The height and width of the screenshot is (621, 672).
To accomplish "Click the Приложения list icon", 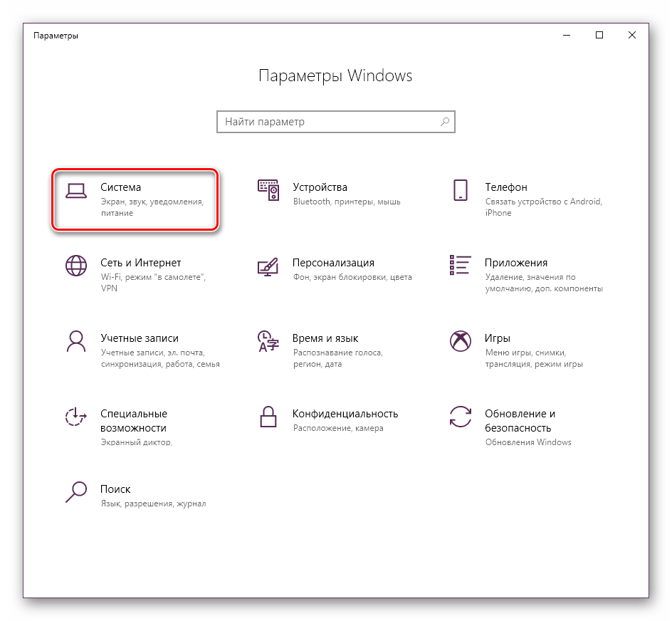I will coord(460,265).
